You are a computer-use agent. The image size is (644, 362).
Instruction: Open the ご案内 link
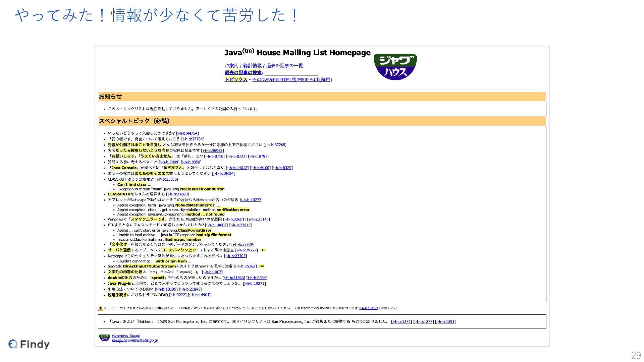click(x=231, y=66)
